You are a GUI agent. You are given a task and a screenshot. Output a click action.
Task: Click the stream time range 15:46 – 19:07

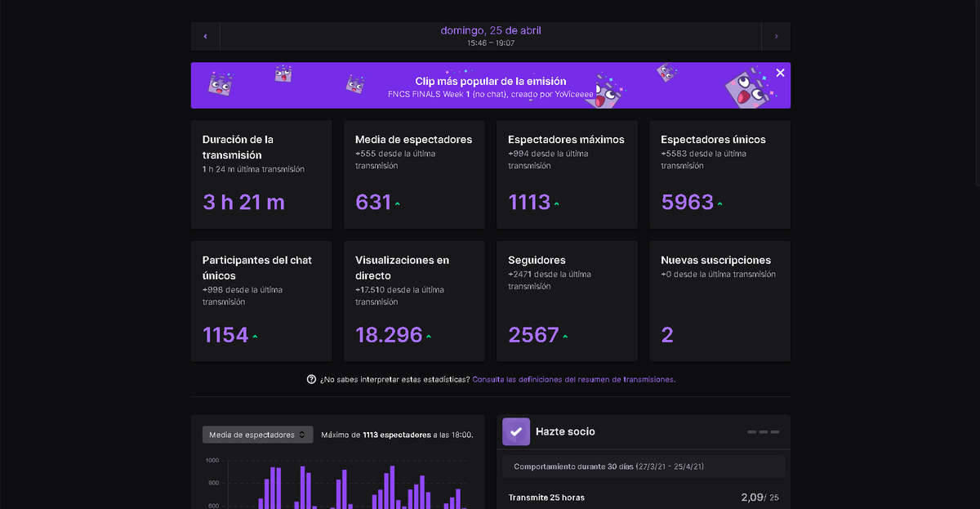point(491,42)
